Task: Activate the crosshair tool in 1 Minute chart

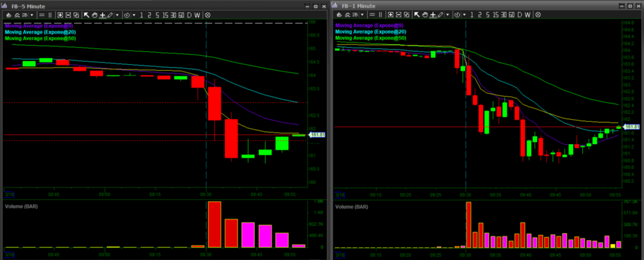Action: pyautogui.click(x=431, y=14)
